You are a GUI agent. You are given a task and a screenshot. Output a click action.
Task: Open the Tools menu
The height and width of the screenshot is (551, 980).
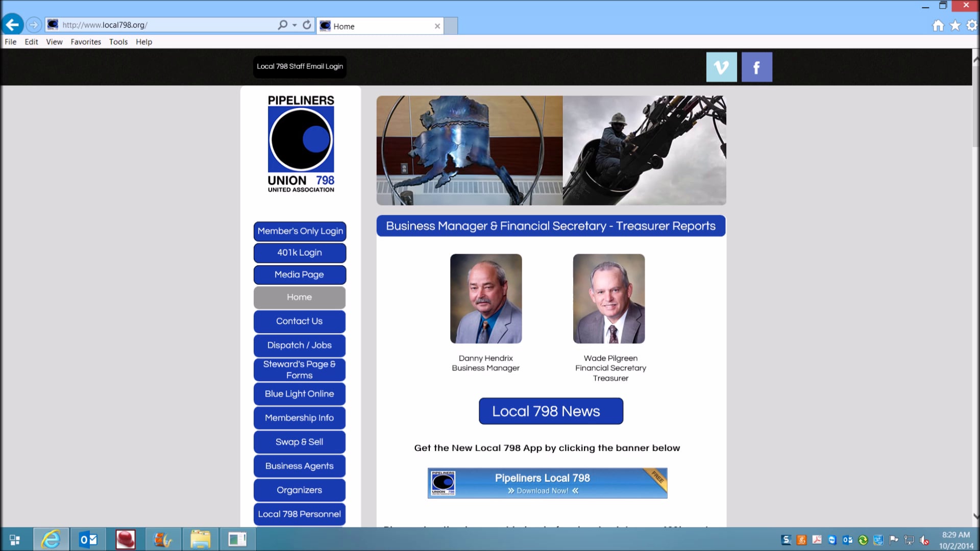pyautogui.click(x=118, y=42)
